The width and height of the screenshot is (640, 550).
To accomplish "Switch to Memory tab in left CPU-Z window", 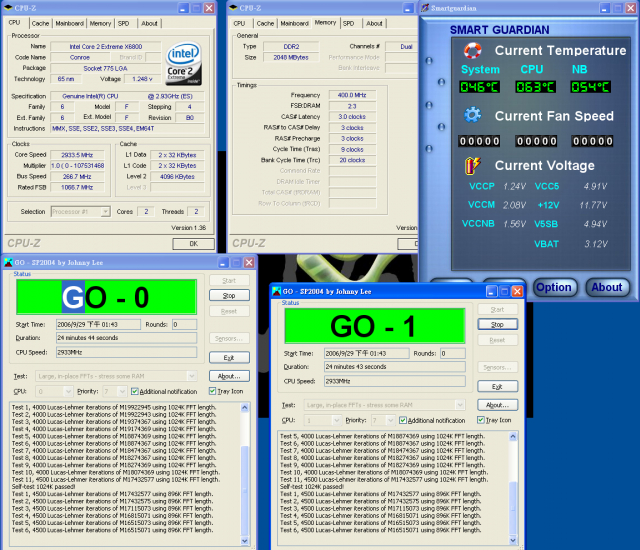I will (100, 24).
